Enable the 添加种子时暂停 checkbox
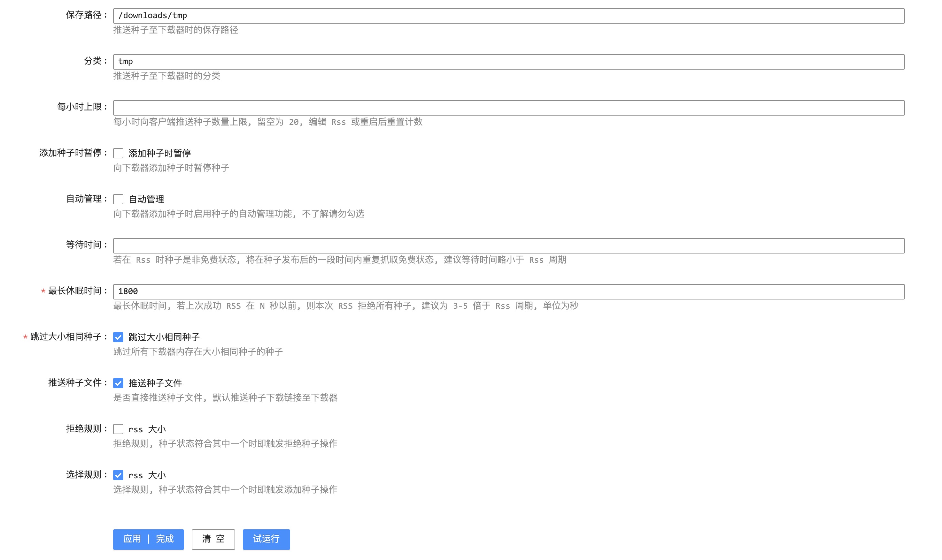 (x=118, y=153)
